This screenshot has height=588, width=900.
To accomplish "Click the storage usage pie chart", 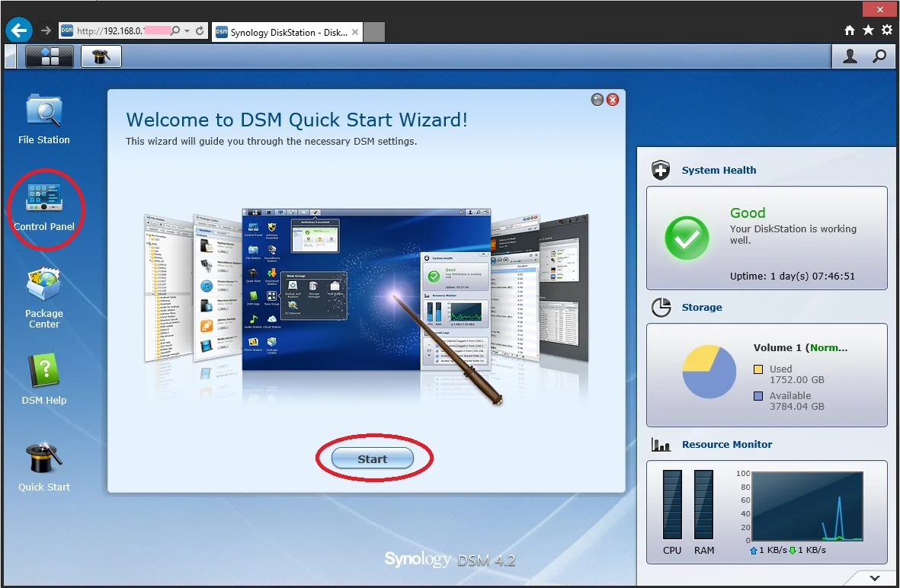I will coord(709,372).
